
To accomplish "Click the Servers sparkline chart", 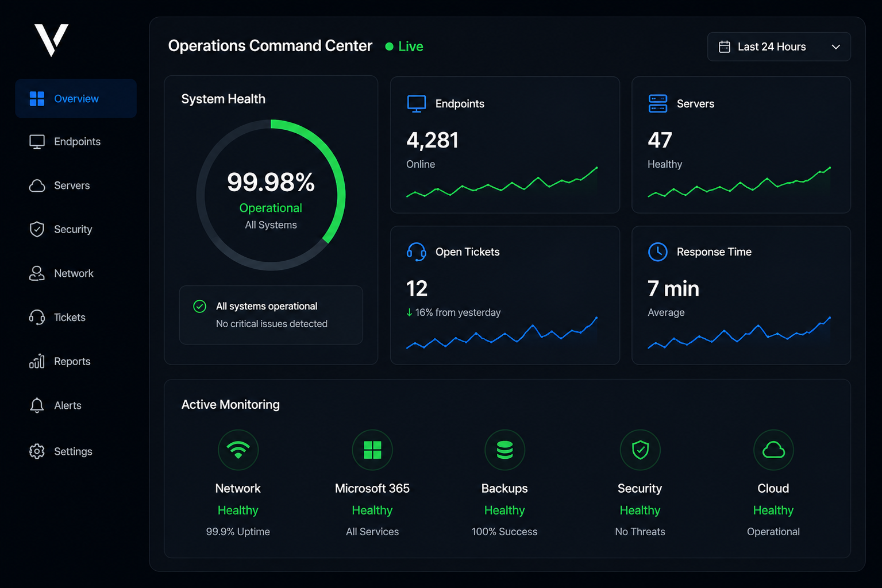I will [x=740, y=183].
